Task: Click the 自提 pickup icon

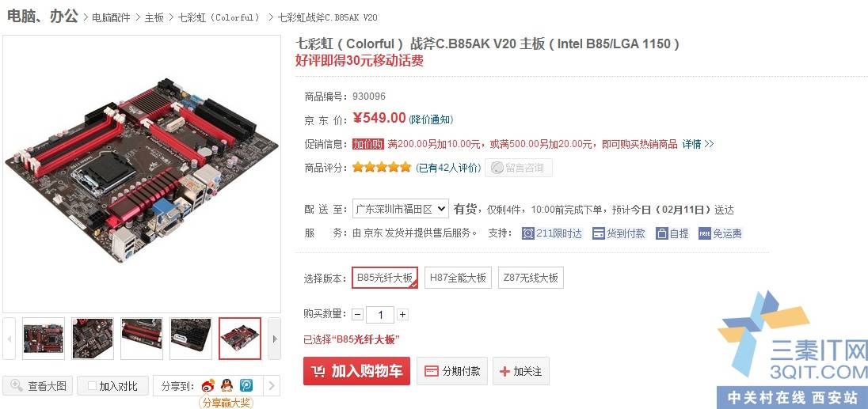Action: click(x=662, y=233)
